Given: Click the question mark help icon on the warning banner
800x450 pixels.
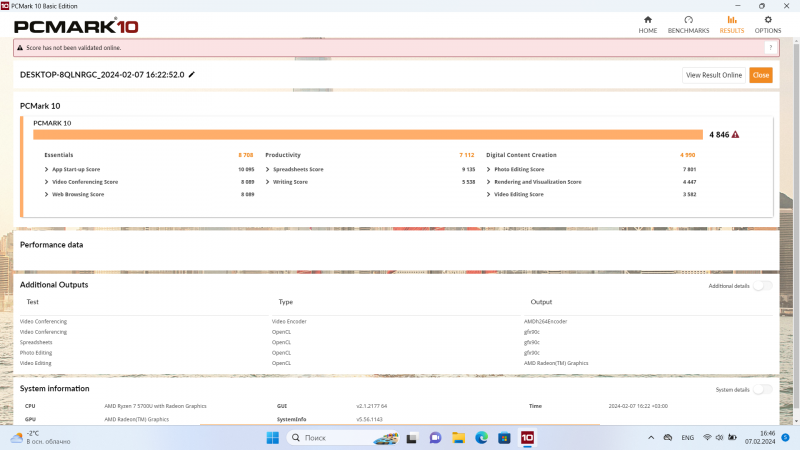Looking at the screenshot, I should [770, 47].
